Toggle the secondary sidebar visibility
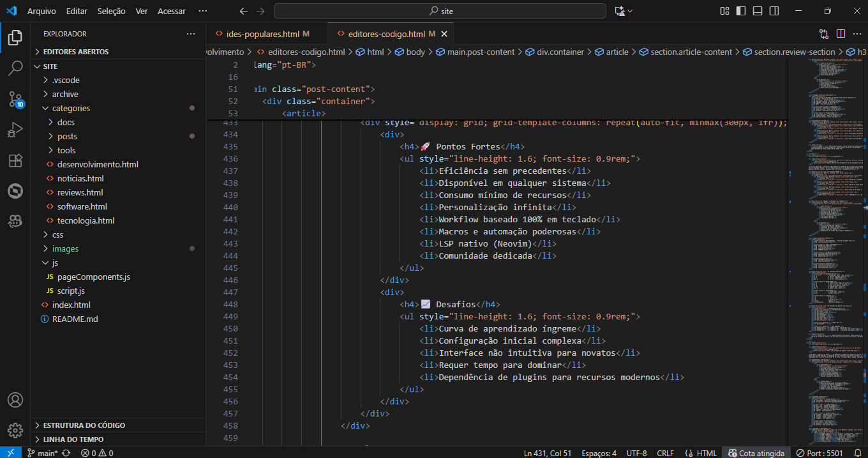Screen dimensions: 868x458 773,10
